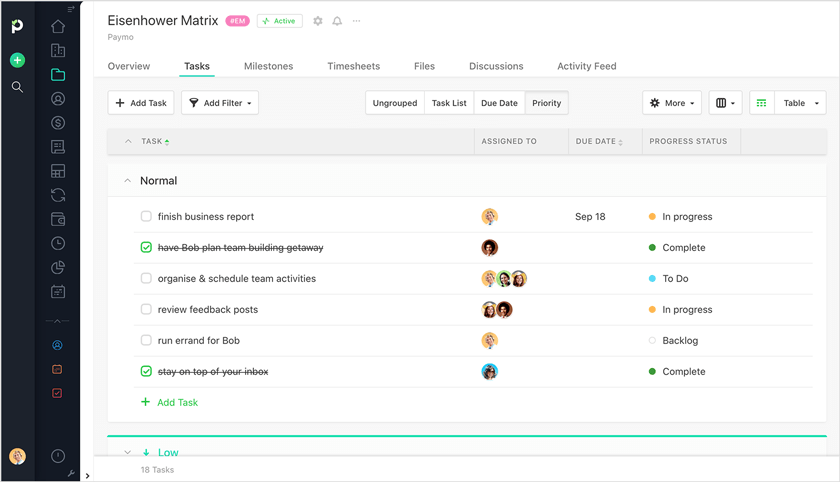Open the clock time tracking icon
Viewport: 840px width, 482px height.
pos(58,243)
